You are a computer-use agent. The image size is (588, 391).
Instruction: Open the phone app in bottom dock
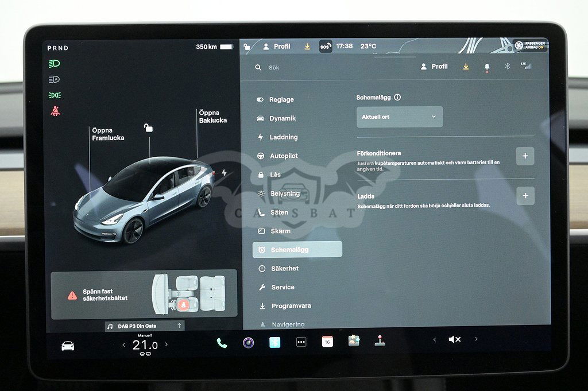coord(222,343)
